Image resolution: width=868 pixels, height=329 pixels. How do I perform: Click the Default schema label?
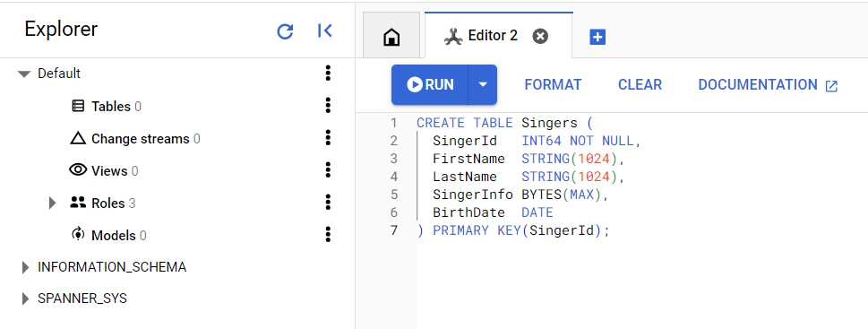(59, 74)
